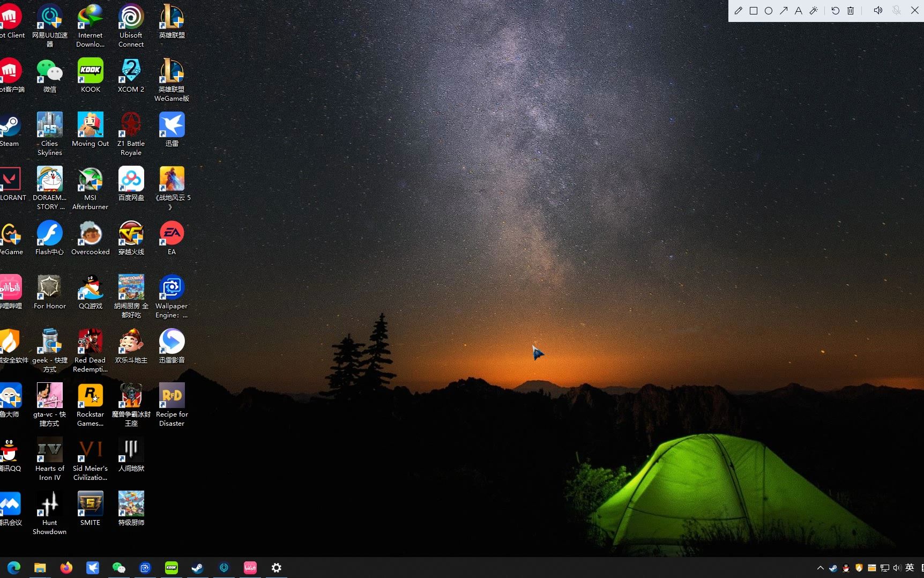Launch 魔兽争霸冰封王座 from the desktop

point(131,405)
